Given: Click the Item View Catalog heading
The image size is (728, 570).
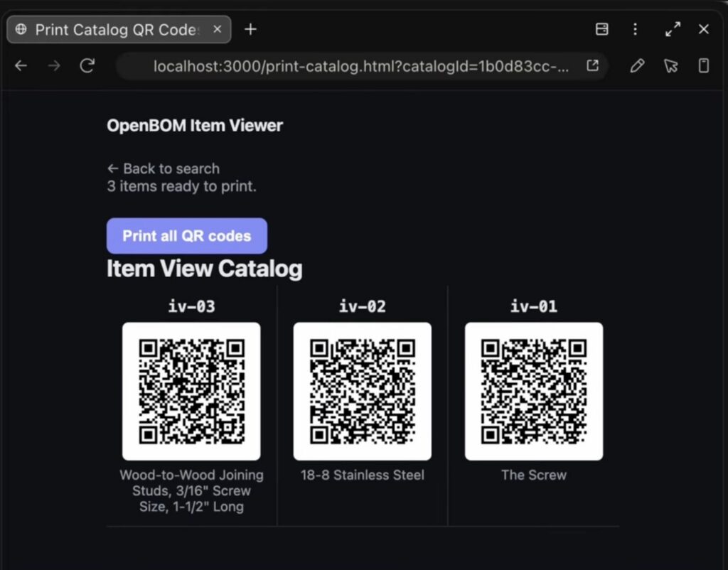Looking at the screenshot, I should pos(204,269).
